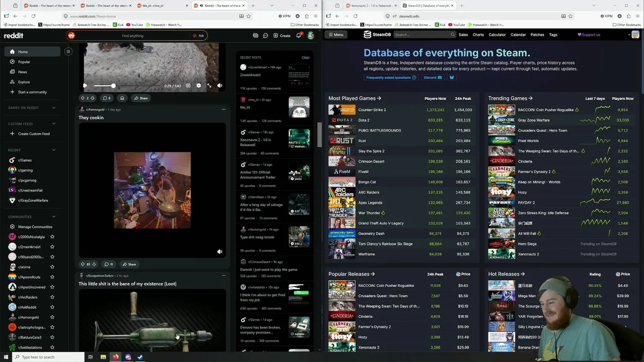Upvote the 'They cookin' post
The height and width of the screenshot is (362, 644).
83,264
